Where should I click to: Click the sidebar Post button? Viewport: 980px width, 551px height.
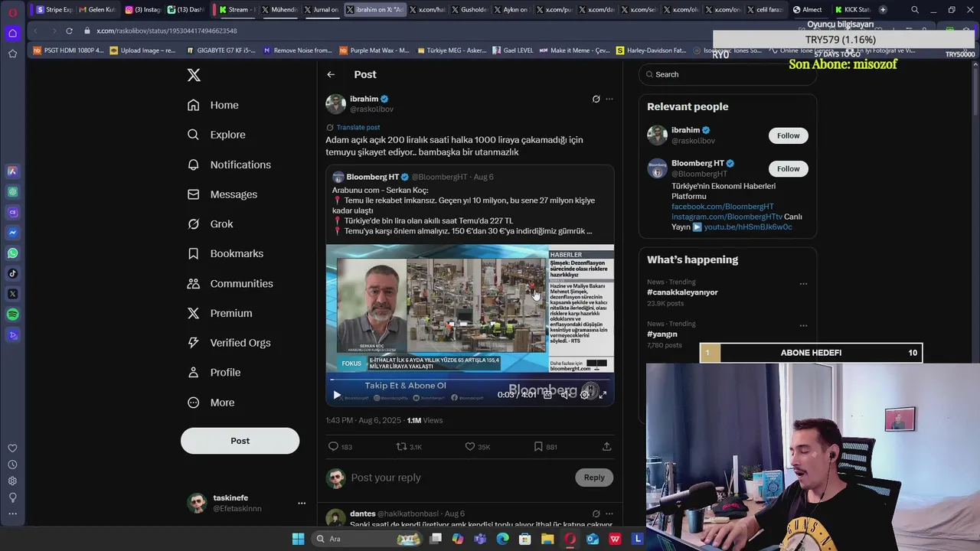click(x=240, y=441)
